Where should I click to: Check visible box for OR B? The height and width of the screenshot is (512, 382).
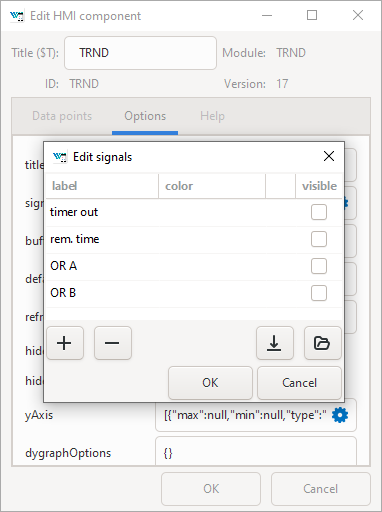click(319, 293)
